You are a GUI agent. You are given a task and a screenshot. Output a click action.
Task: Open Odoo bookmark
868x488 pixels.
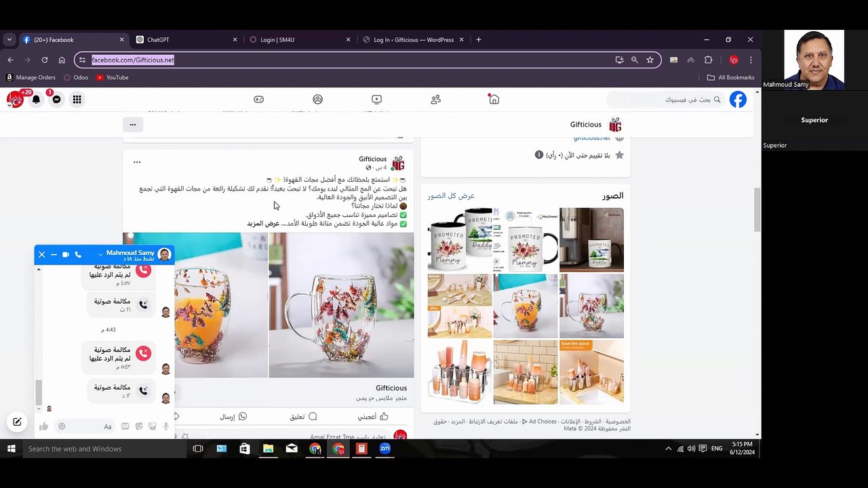76,77
